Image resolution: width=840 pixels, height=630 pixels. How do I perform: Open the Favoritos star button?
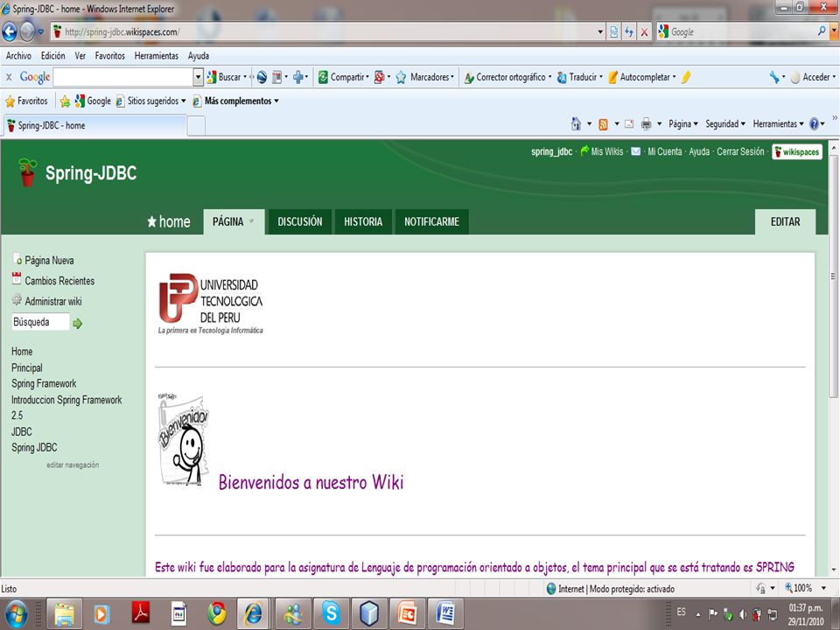[x=26, y=101]
